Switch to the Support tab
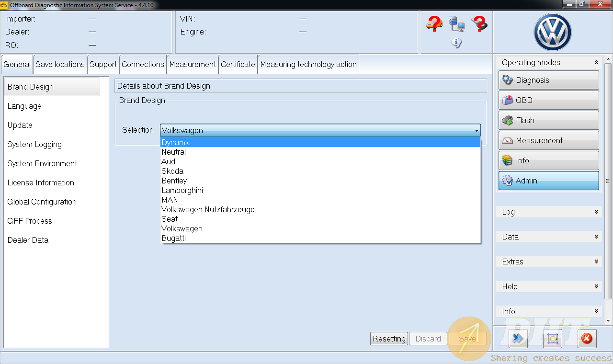Viewport: 613px width, 364px height. click(103, 64)
